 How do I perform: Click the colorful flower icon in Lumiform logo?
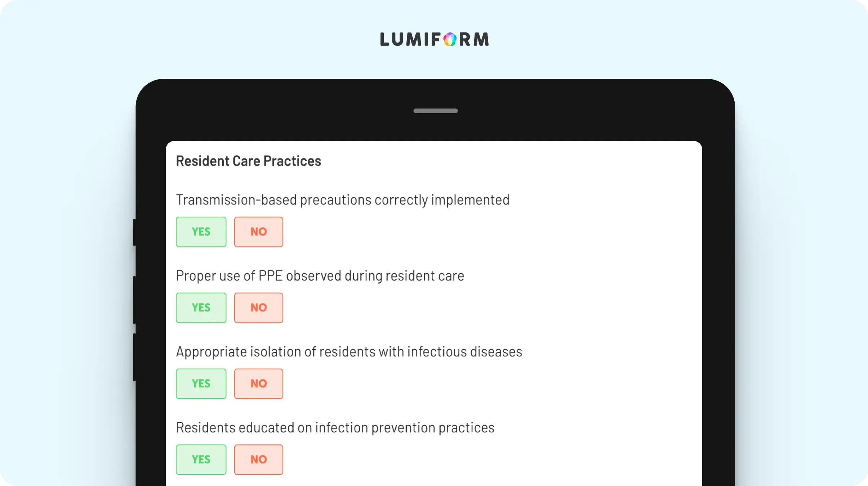450,39
